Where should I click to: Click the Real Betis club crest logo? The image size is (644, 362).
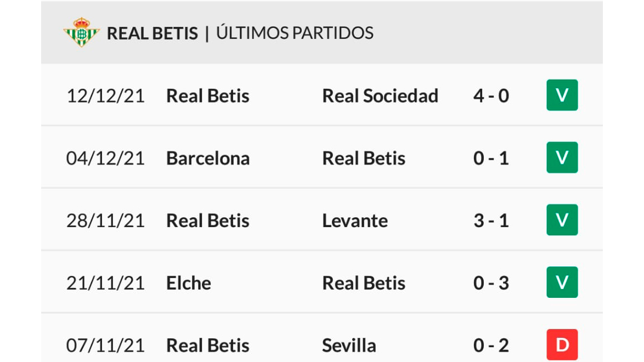(x=81, y=32)
